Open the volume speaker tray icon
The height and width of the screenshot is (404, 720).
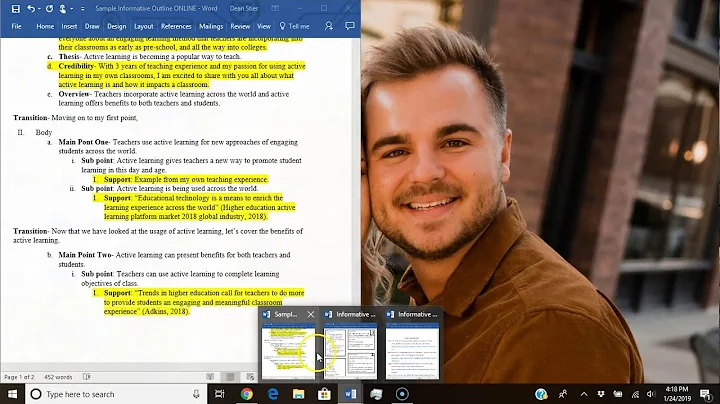pos(651,394)
